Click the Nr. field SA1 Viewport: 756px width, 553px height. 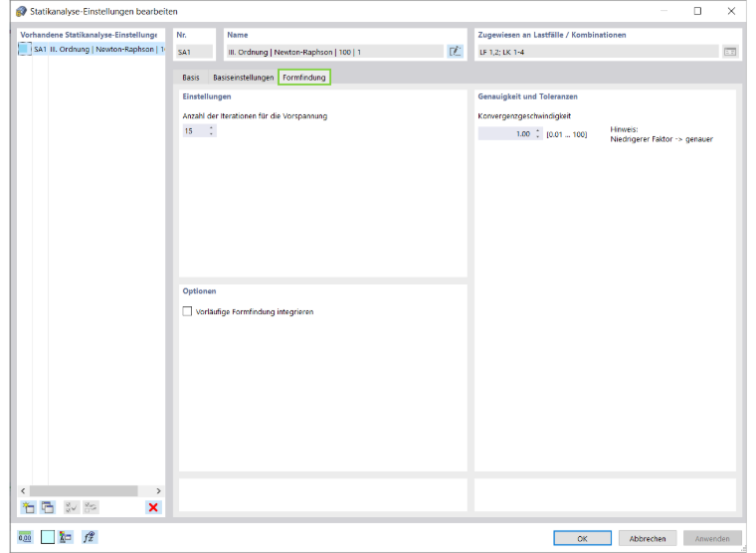coord(195,52)
